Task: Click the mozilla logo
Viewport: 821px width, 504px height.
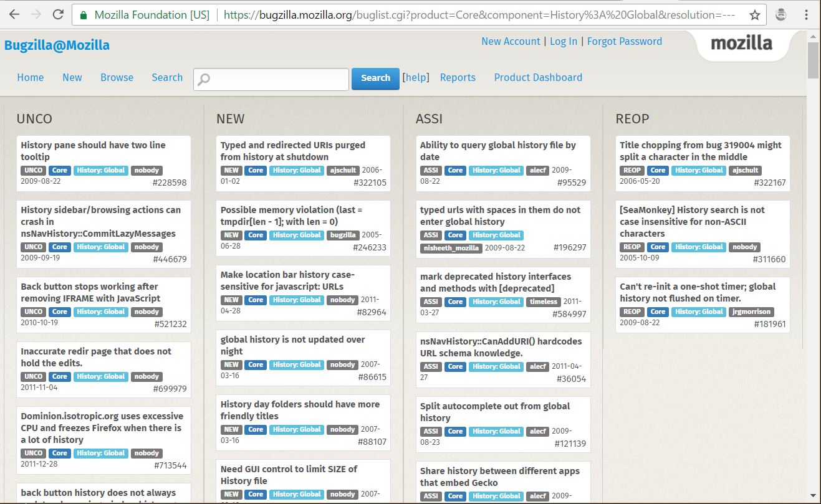Action: point(741,44)
